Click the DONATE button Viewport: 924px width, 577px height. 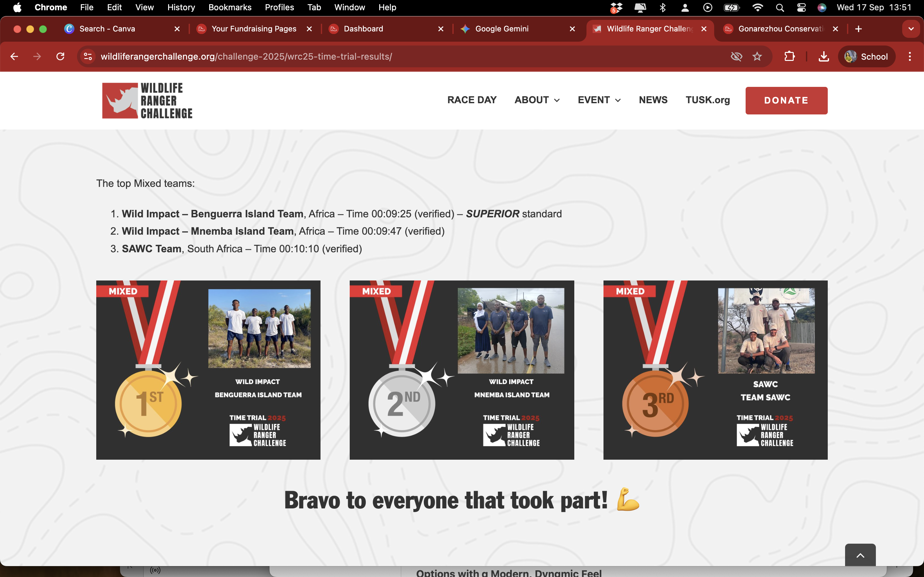(786, 100)
